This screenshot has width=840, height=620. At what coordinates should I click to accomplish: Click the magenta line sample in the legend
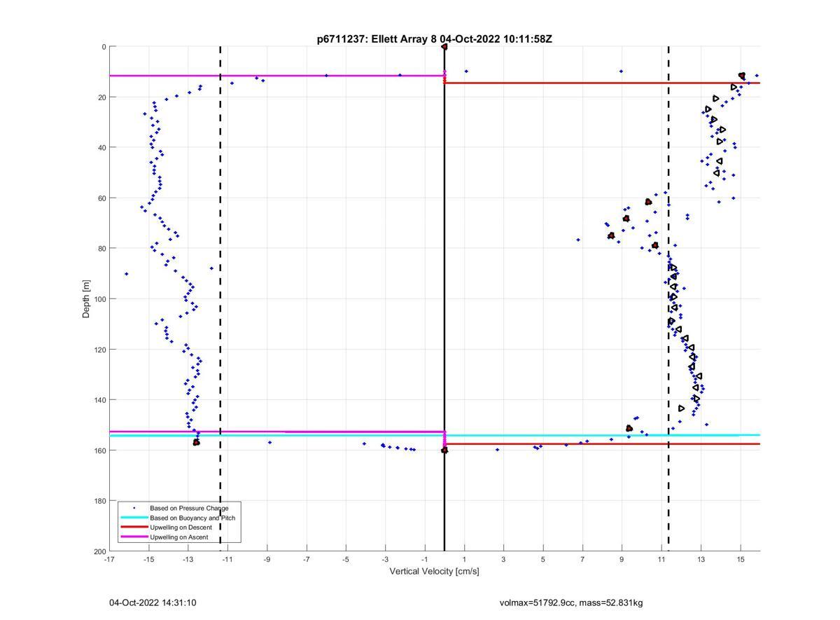pos(134,537)
